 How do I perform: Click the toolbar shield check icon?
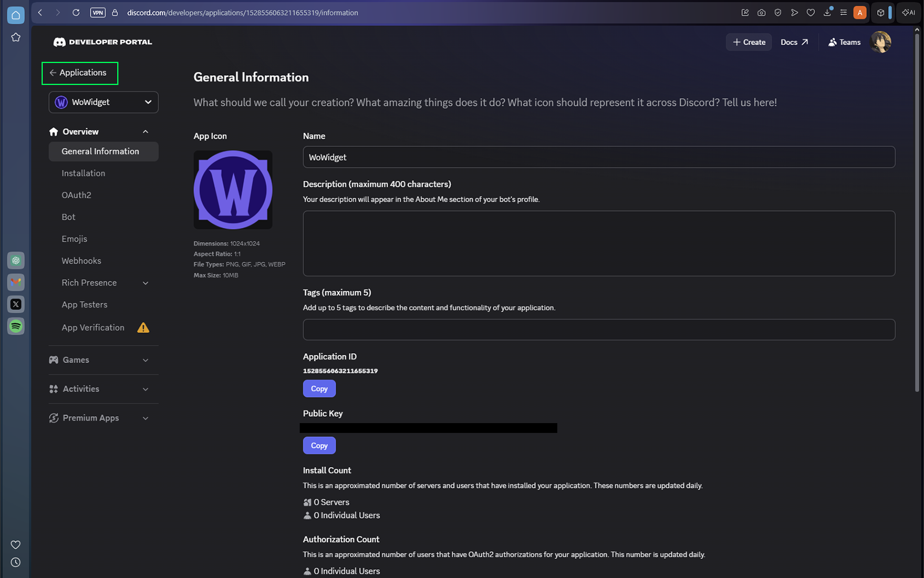778,13
